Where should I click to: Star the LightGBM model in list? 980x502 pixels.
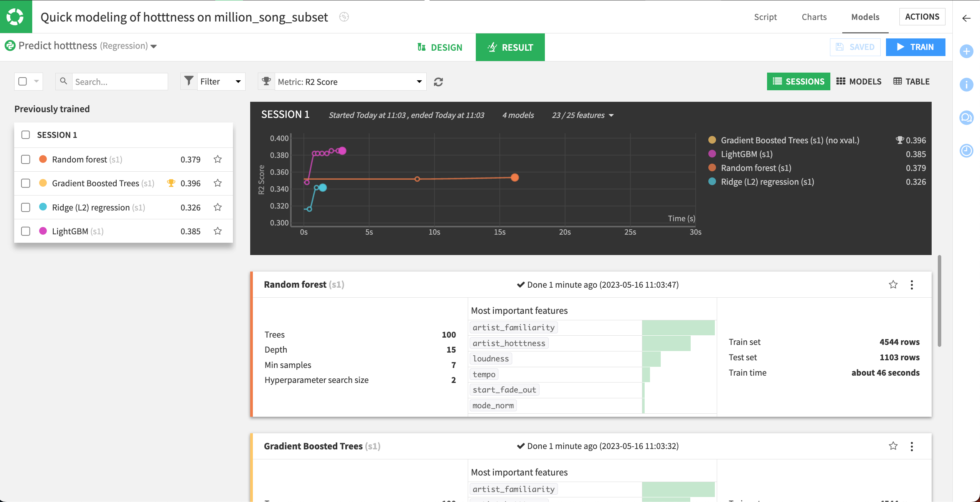[218, 231]
